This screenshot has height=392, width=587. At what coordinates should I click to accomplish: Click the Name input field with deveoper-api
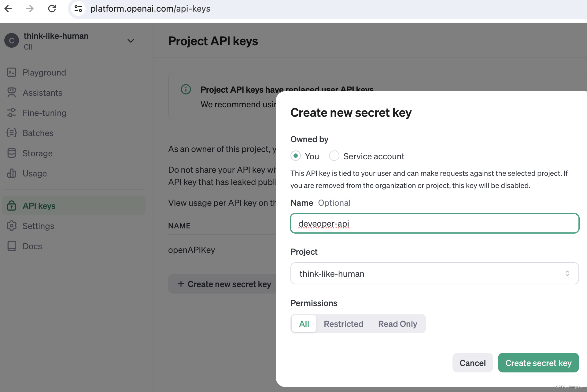click(434, 224)
